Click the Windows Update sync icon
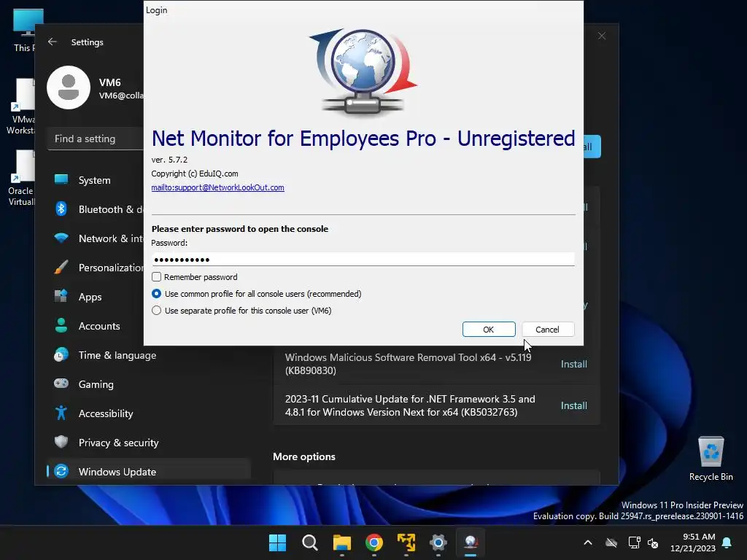 point(61,471)
